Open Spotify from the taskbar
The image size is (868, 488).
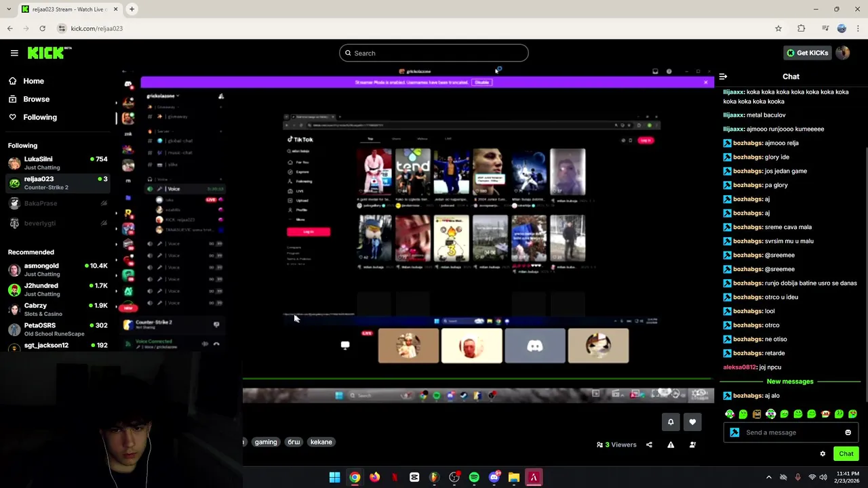point(474,477)
